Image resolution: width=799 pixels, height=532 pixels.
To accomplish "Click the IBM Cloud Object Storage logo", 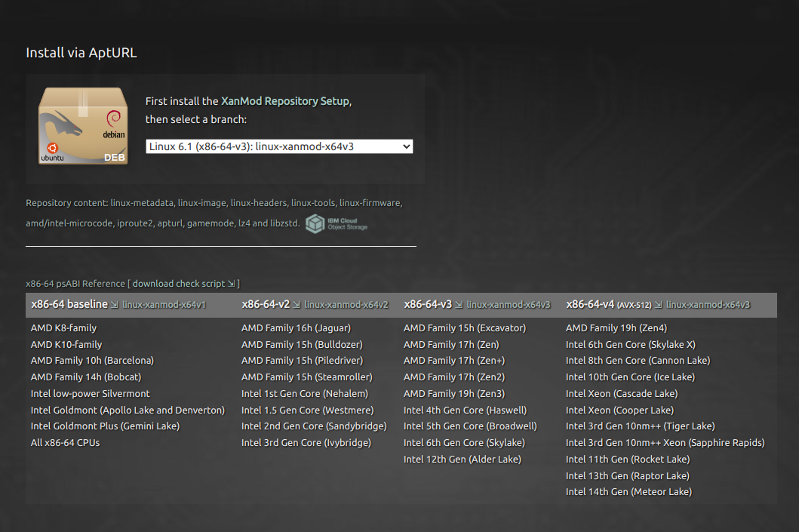I will pyautogui.click(x=337, y=223).
